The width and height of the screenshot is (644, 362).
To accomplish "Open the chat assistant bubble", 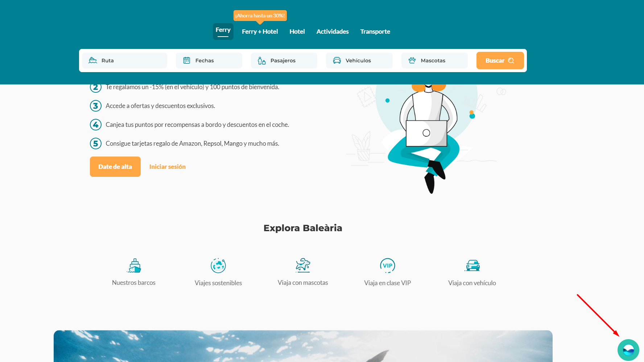I will 628,350.
